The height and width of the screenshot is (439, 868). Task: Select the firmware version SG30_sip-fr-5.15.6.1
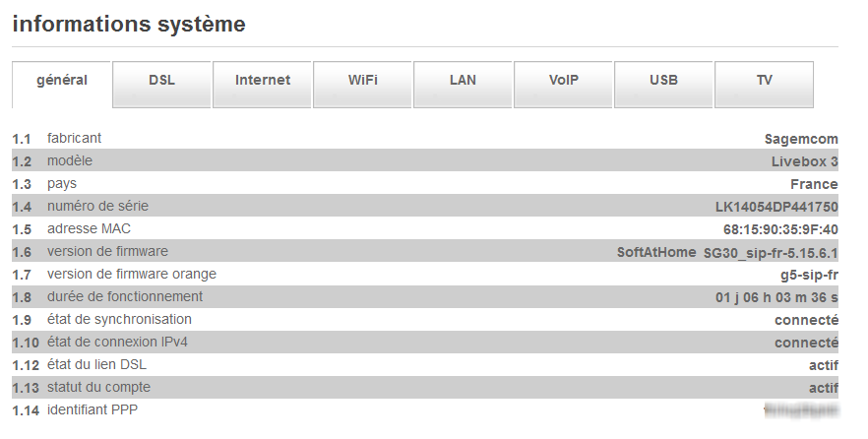pos(771,252)
